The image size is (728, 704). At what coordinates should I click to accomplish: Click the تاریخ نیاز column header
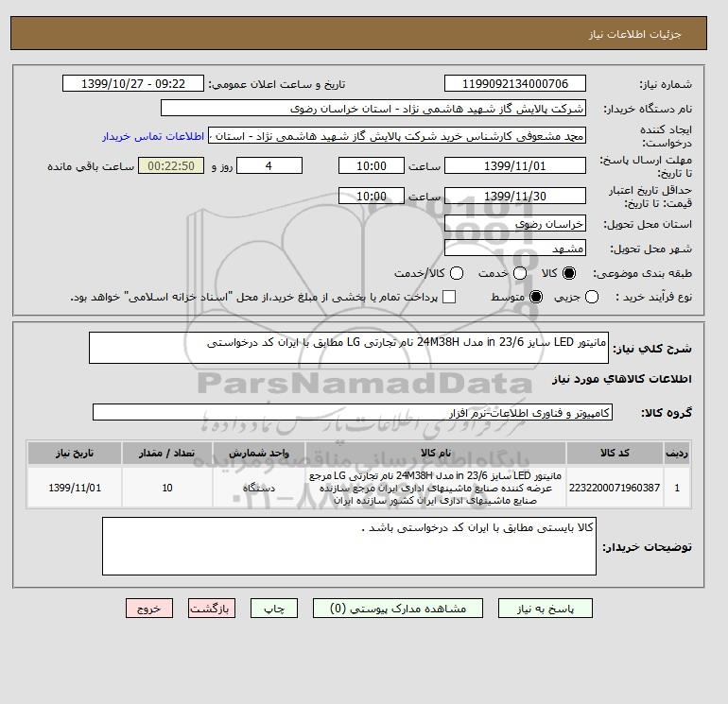[x=75, y=453]
